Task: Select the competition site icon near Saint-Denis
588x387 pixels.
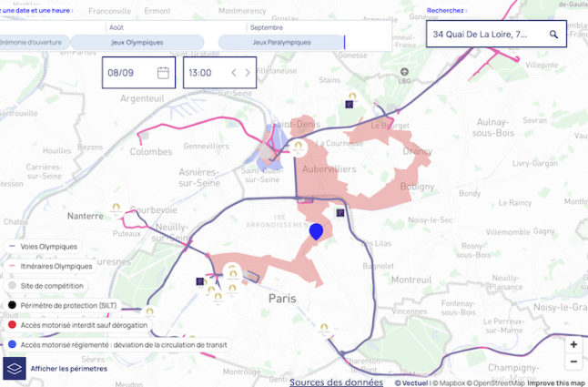Action: pos(298,146)
